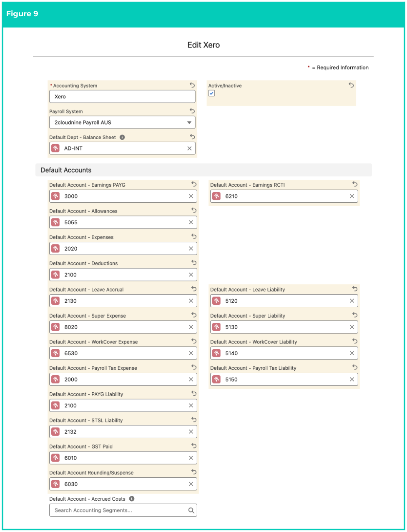Select the 6210 Earnings RCTI value

point(231,196)
